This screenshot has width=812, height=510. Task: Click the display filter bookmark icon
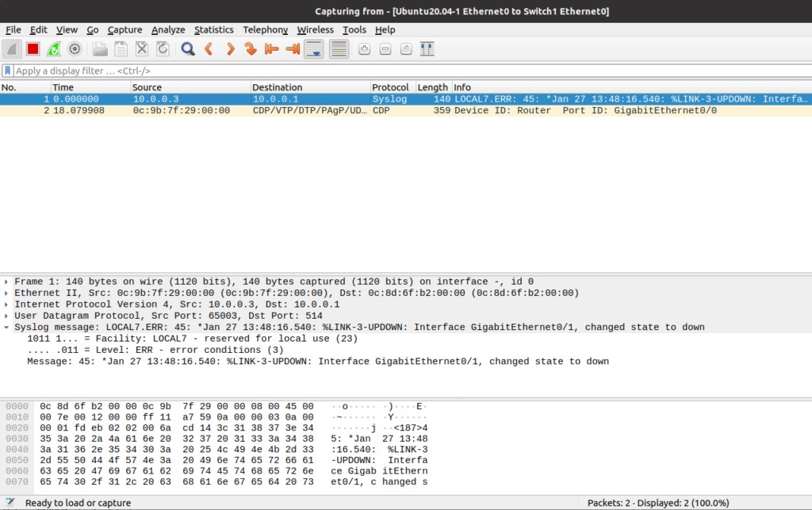pyautogui.click(x=8, y=71)
